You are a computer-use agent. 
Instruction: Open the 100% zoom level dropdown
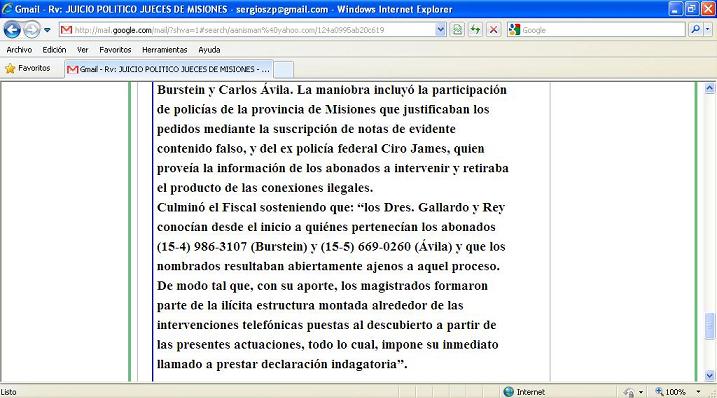[698, 392]
